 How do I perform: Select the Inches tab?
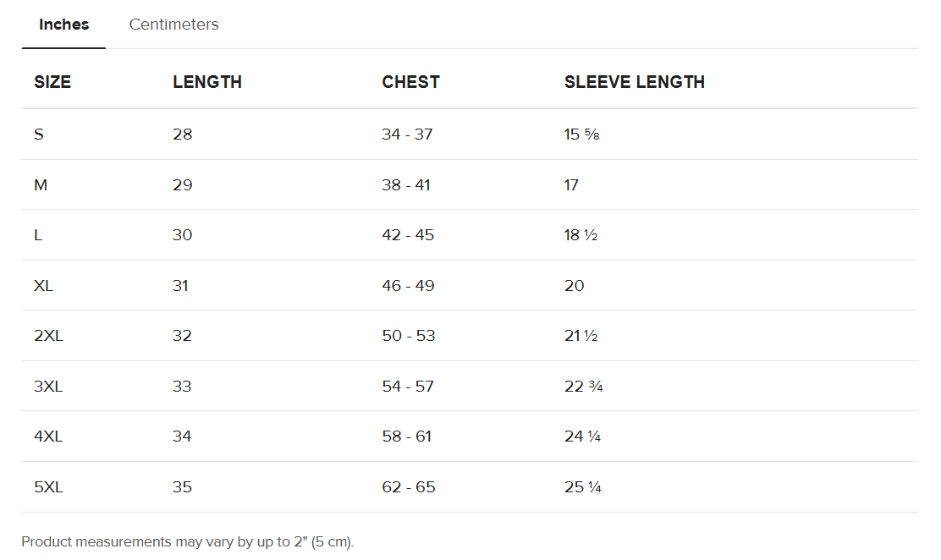[x=63, y=25]
